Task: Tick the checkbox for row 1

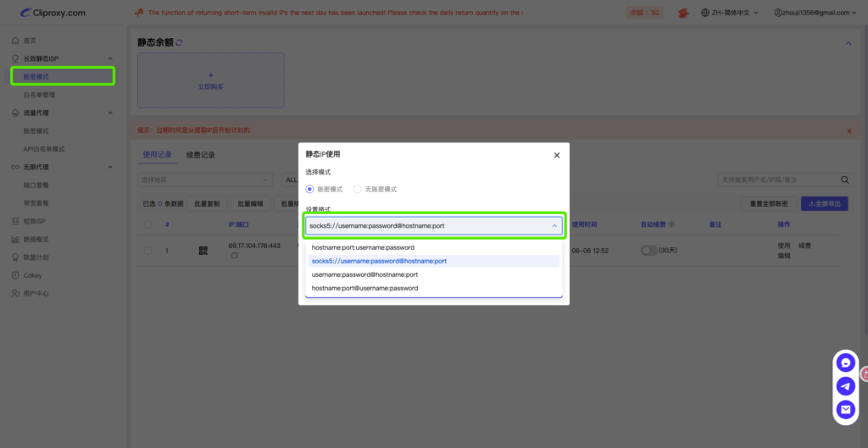Action: click(147, 251)
